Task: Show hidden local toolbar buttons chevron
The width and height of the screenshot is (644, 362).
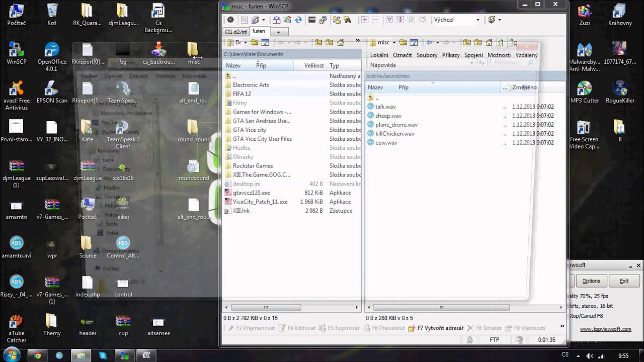Action: click(358, 40)
